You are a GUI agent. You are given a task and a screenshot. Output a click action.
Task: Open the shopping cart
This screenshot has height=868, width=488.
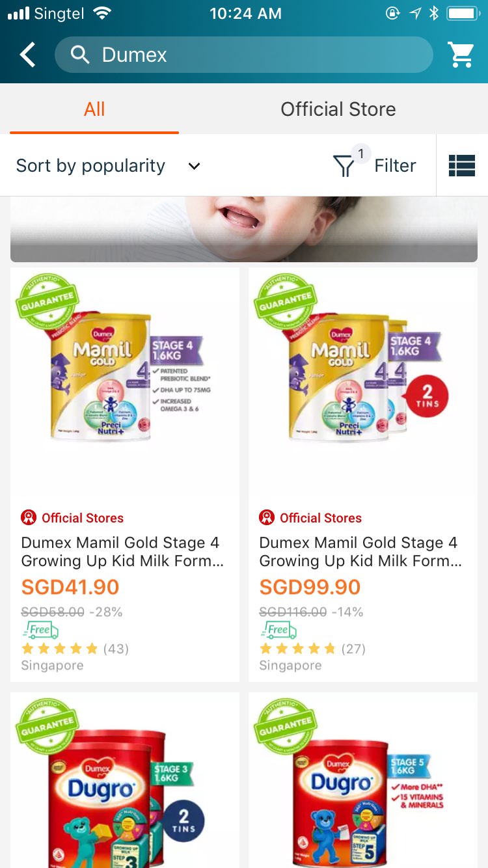click(x=461, y=55)
